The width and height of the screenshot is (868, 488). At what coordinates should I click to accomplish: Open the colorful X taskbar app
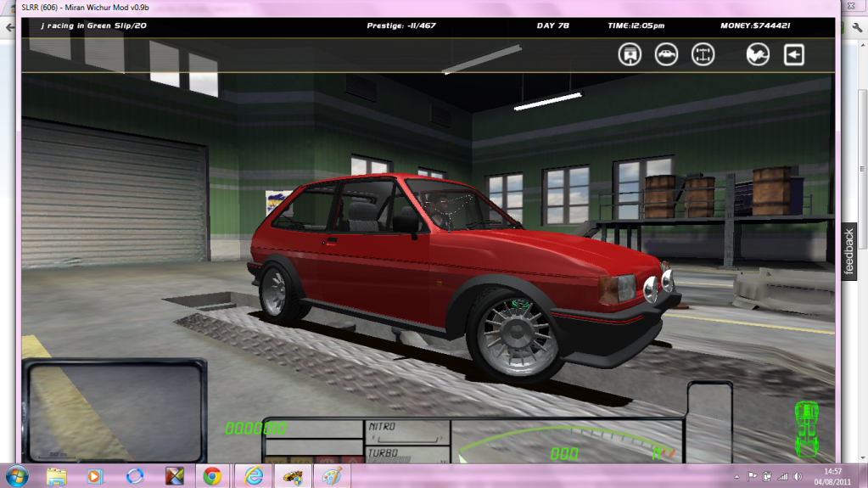(x=175, y=476)
